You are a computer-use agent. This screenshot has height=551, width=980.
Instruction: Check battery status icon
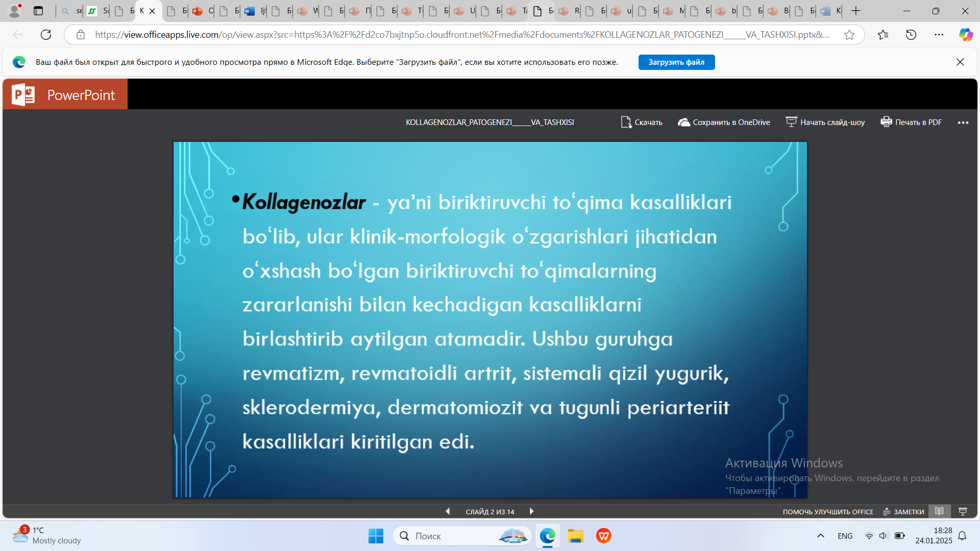coord(900,536)
